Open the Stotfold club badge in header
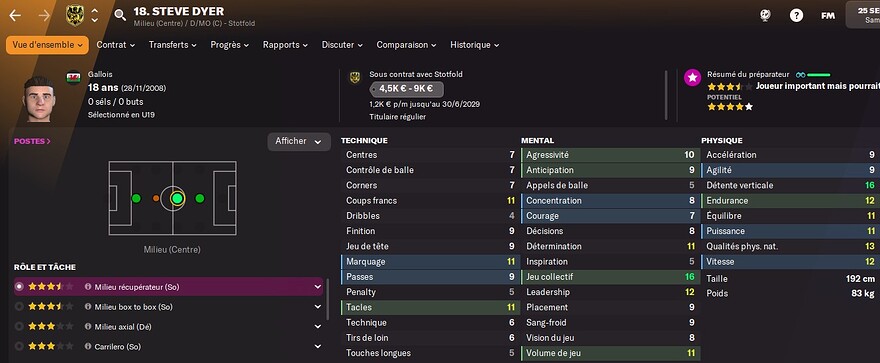This screenshot has height=363, width=880. click(x=75, y=15)
